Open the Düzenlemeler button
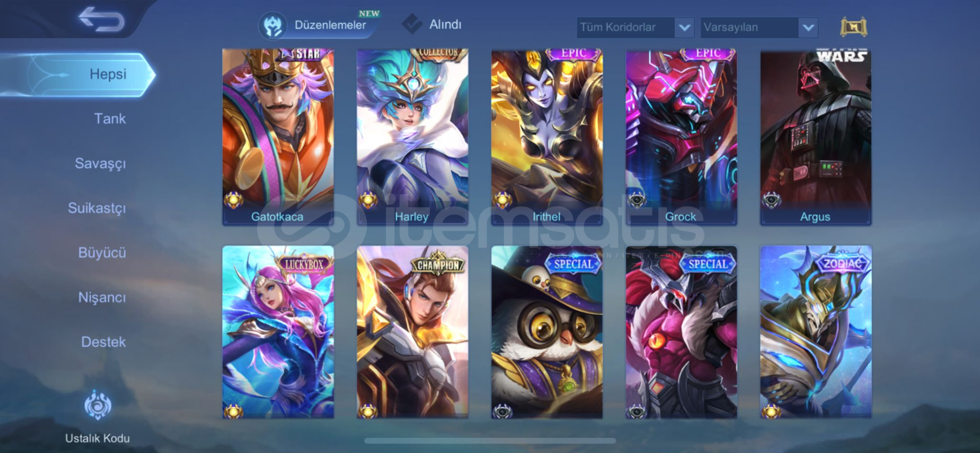The width and height of the screenshot is (980, 453). pyautogui.click(x=320, y=25)
